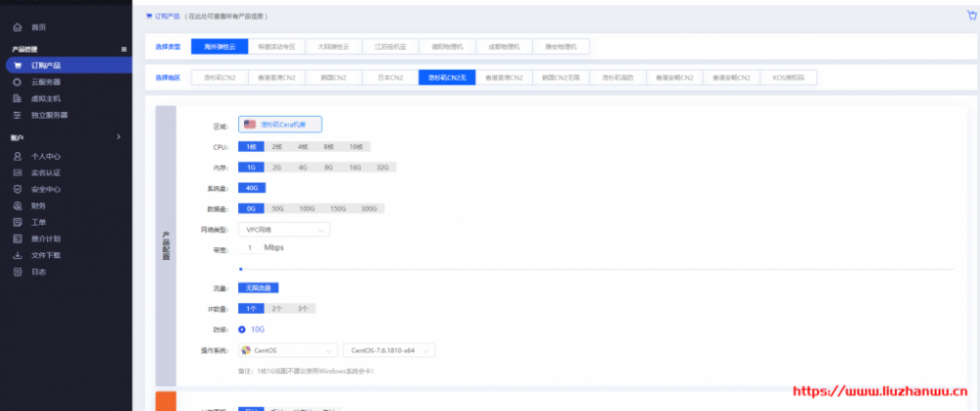Choose 100G data disk size
The image size is (980, 411).
coord(307,208)
